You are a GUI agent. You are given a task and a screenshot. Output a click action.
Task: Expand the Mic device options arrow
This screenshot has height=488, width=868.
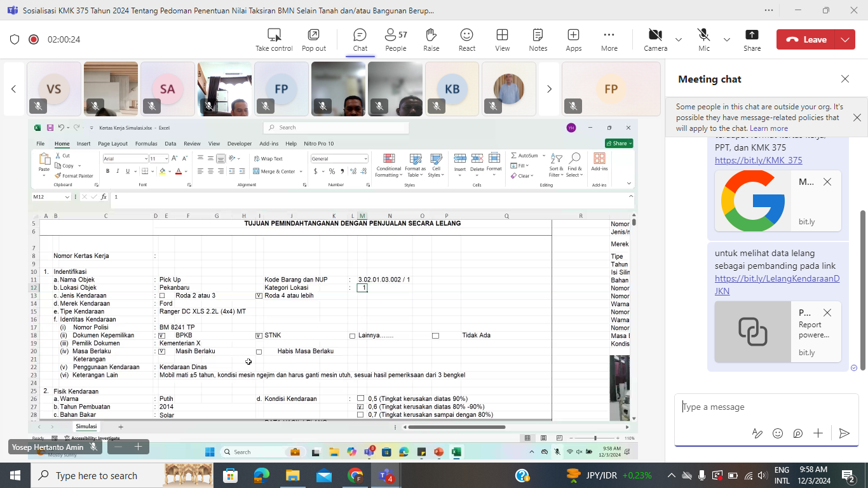727,39
